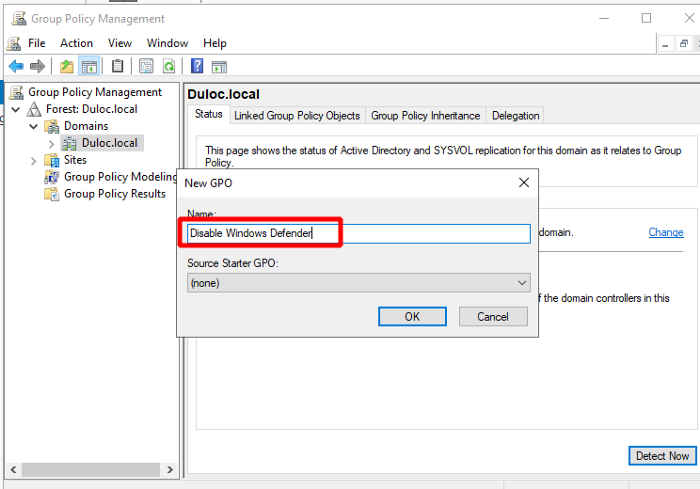The image size is (700, 489).
Task: Click the Forest triangle icon in tree
Action: [x=34, y=109]
